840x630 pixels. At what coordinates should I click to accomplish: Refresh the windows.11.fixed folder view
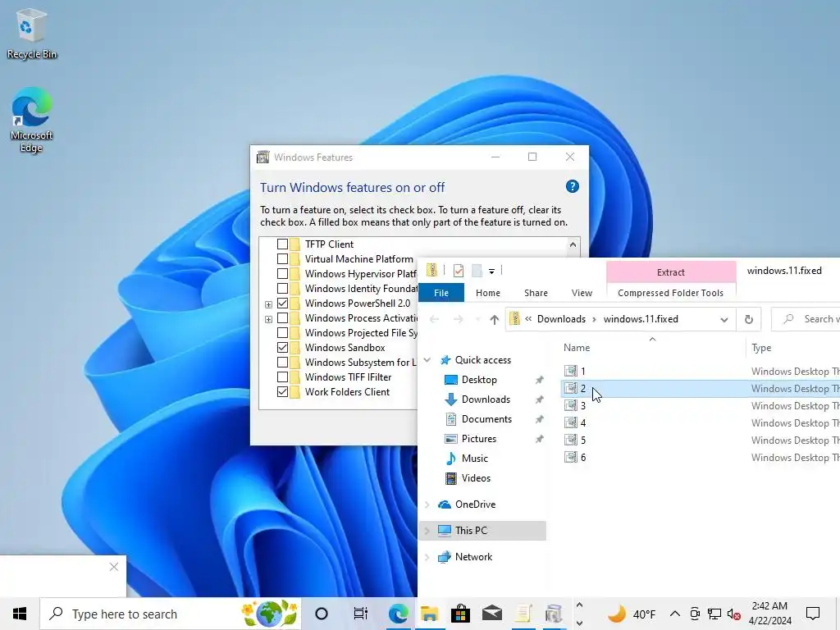click(749, 319)
